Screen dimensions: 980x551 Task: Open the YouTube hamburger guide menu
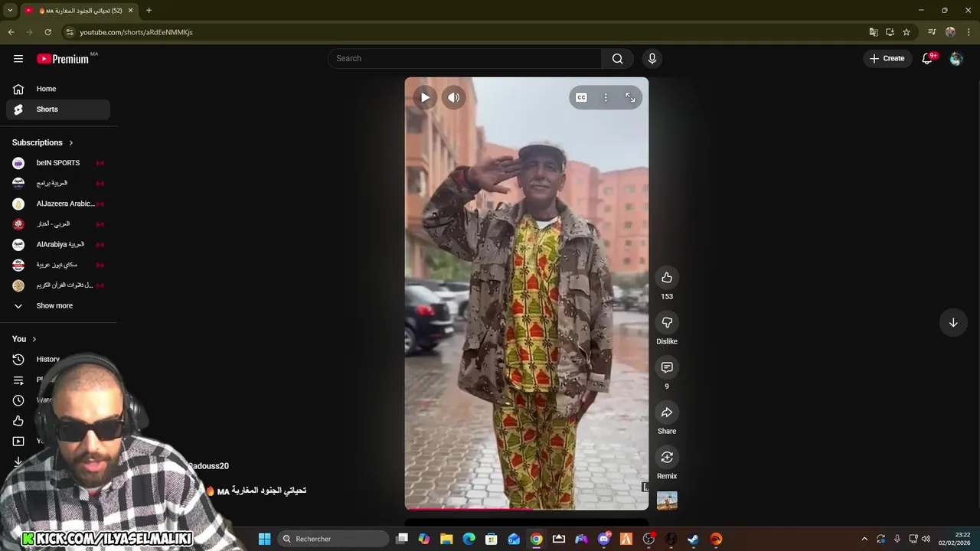click(x=18, y=58)
